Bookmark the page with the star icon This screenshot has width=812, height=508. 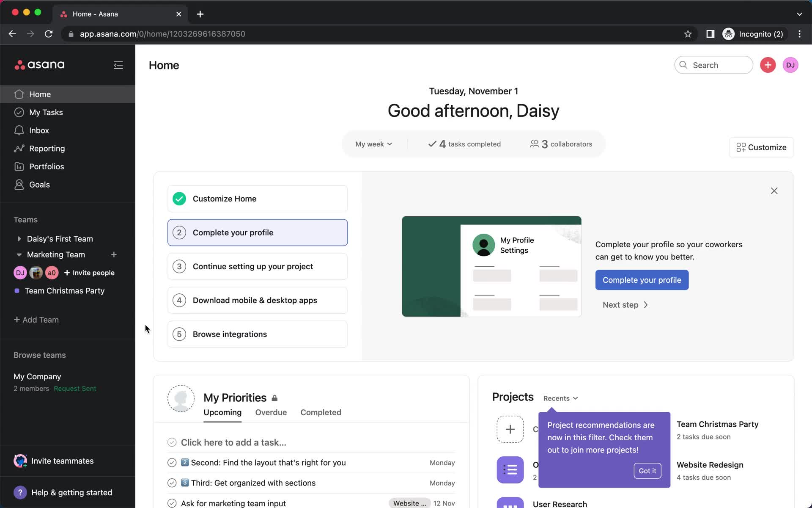click(x=688, y=34)
